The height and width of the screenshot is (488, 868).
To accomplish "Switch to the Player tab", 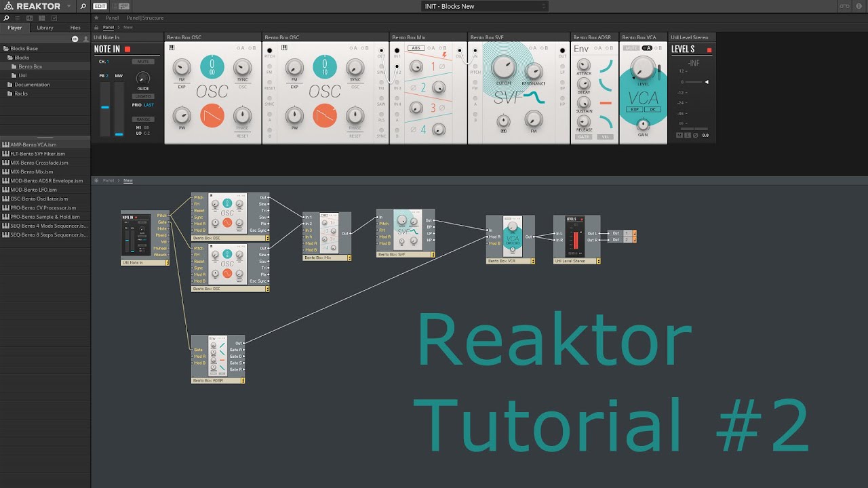I will [x=15, y=28].
